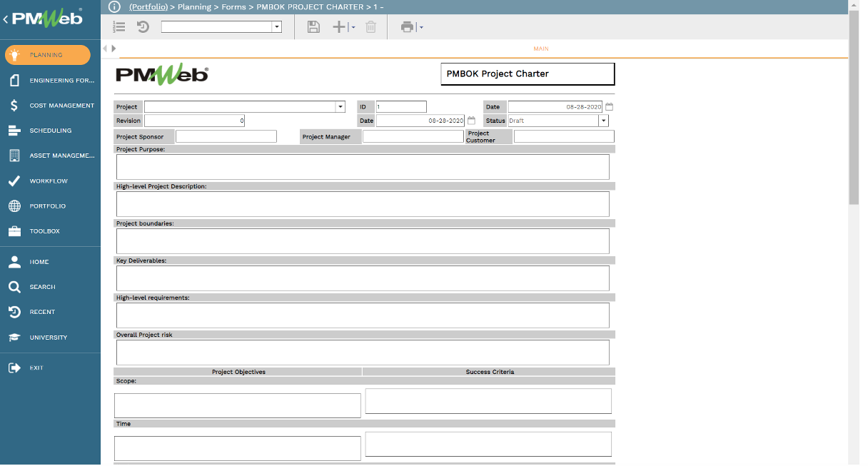Click the history clock toolbar icon

coord(143,27)
